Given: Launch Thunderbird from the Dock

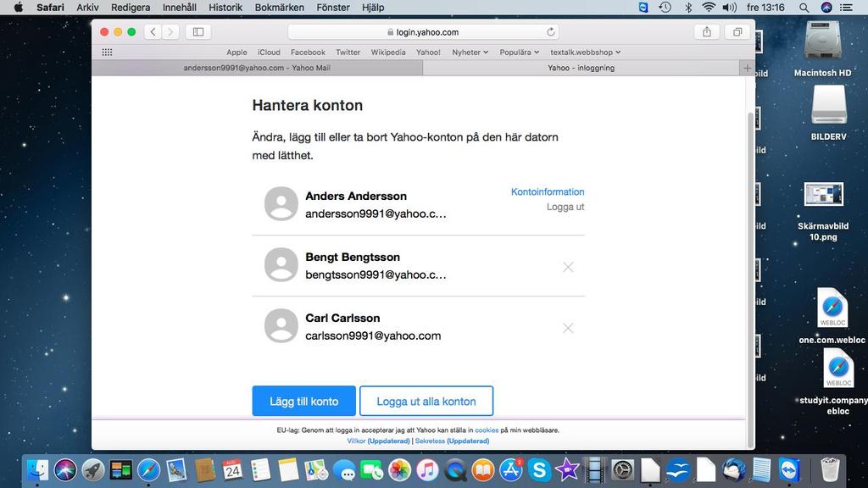Looking at the screenshot, I should click(x=734, y=470).
